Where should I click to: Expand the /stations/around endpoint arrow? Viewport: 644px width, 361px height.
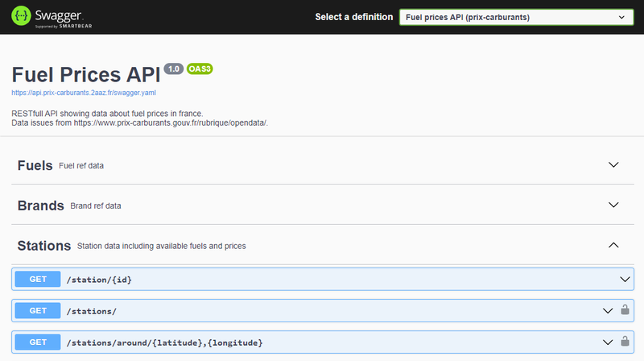pos(608,342)
